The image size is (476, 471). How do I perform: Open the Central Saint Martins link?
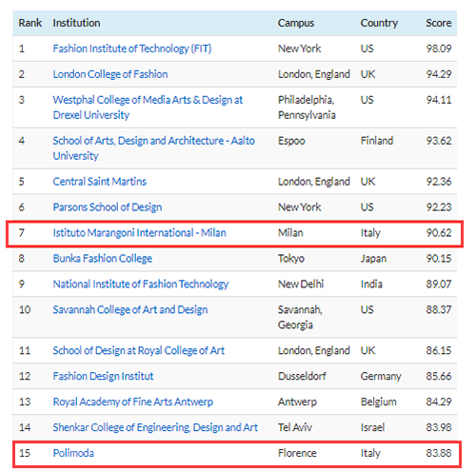click(99, 182)
